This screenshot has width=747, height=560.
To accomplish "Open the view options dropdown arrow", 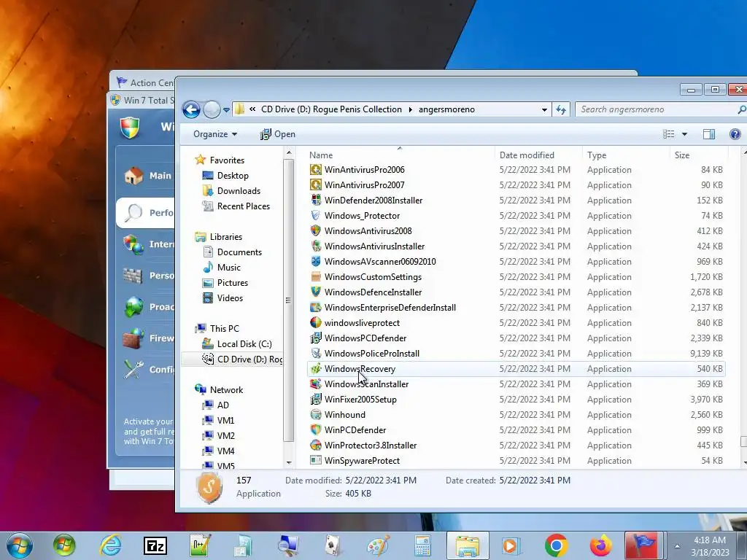I will coord(684,134).
